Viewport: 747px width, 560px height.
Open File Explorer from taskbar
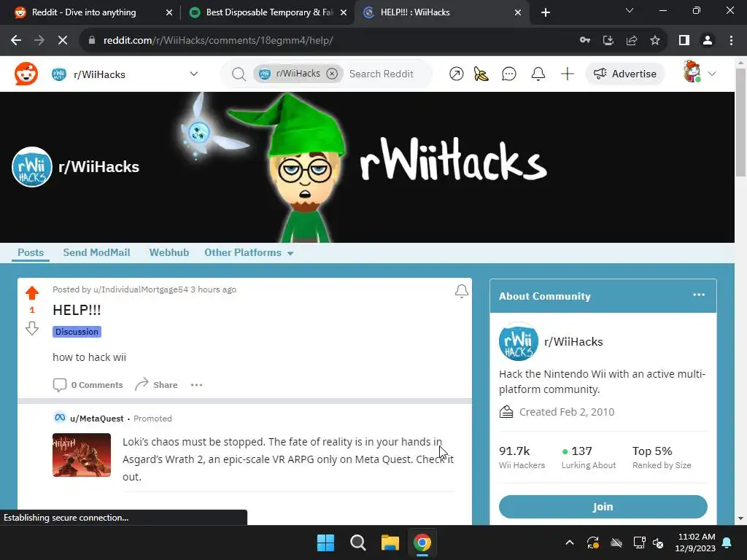point(390,542)
